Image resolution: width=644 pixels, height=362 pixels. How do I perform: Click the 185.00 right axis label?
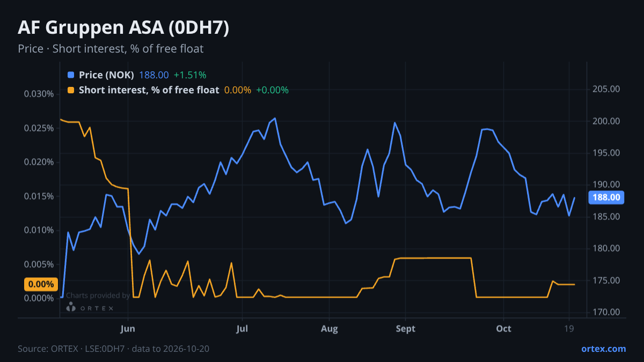pos(607,217)
